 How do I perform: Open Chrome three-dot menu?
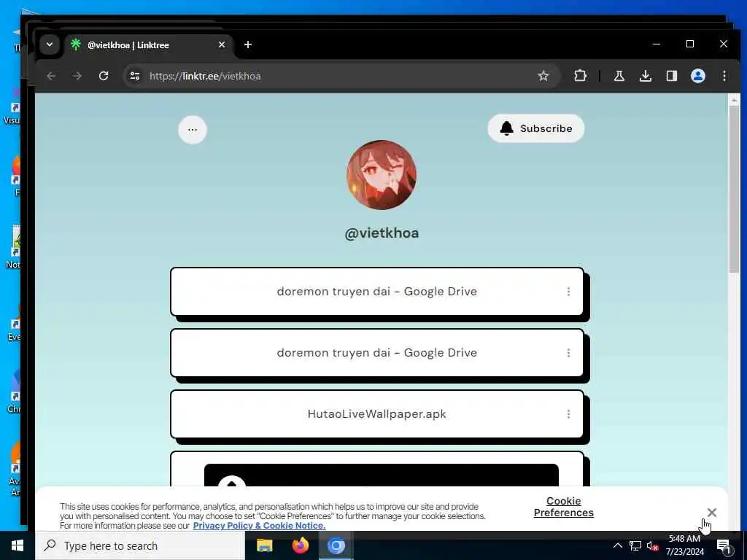click(x=724, y=76)
